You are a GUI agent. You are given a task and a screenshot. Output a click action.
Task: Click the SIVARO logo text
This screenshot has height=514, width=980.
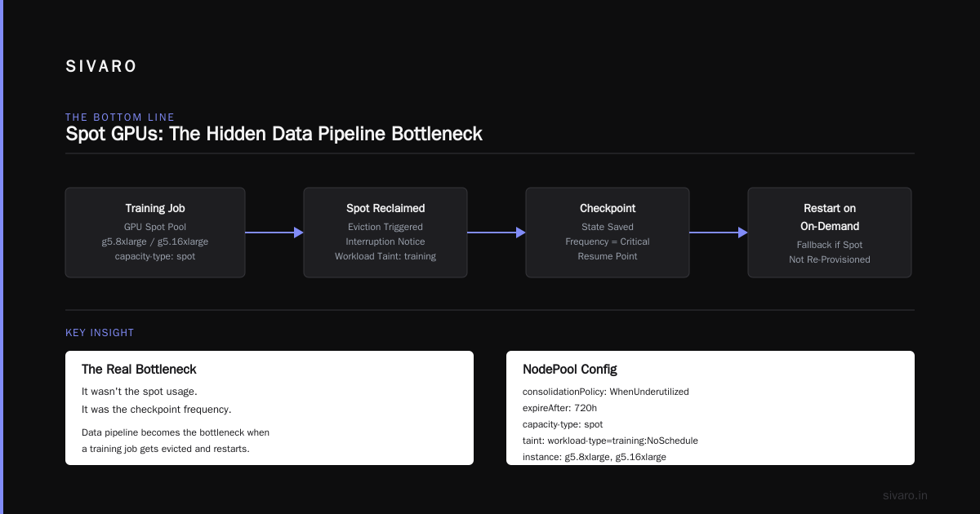[x=101, y=67]
